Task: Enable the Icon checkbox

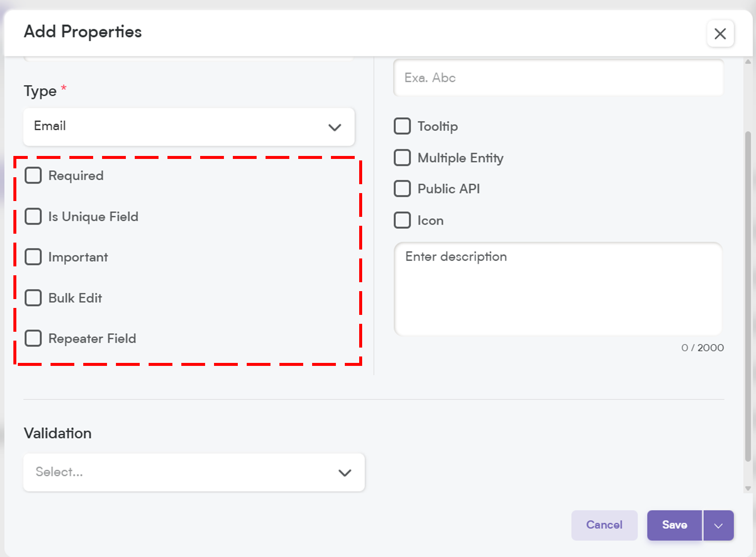Action: click(x=402, y=220)
